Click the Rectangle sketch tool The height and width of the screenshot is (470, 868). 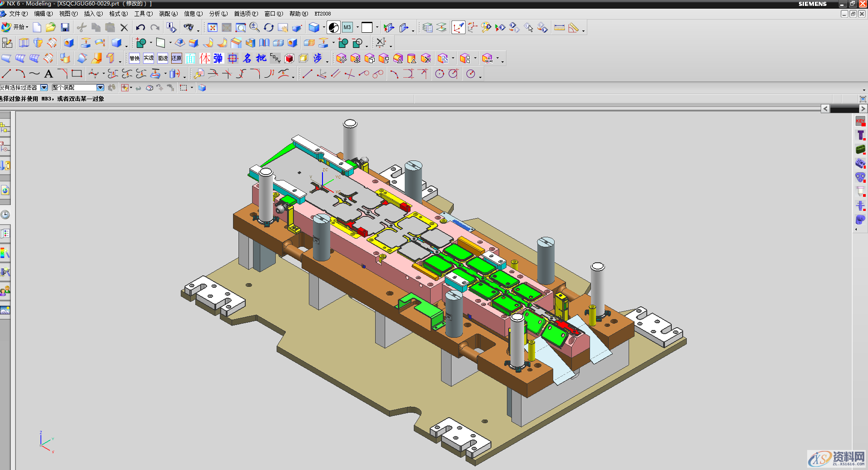click(77, 74)
